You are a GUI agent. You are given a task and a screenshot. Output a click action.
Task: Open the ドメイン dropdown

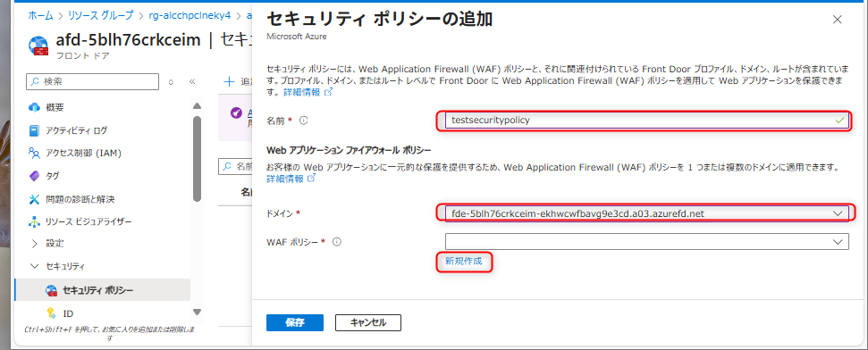click(646, 212)
